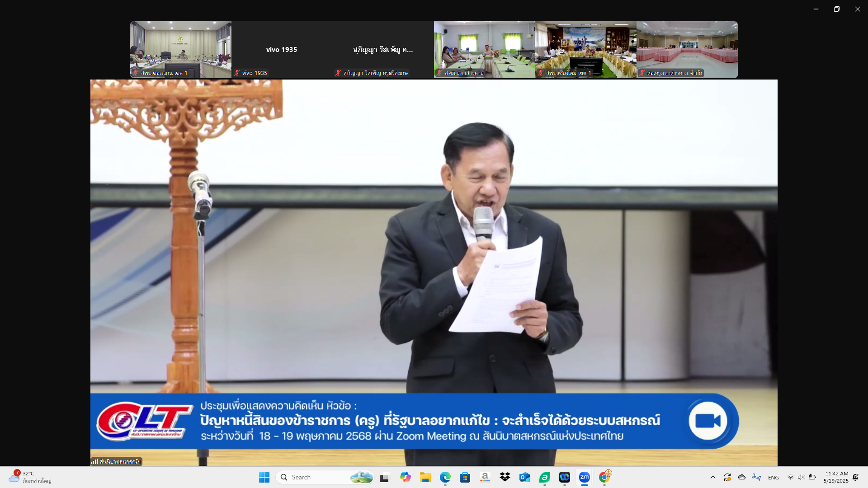The width and height of the screenshot is (868, 488).
Task: Open the Webex app from the taskbar
Action: (x=565, y=477)
